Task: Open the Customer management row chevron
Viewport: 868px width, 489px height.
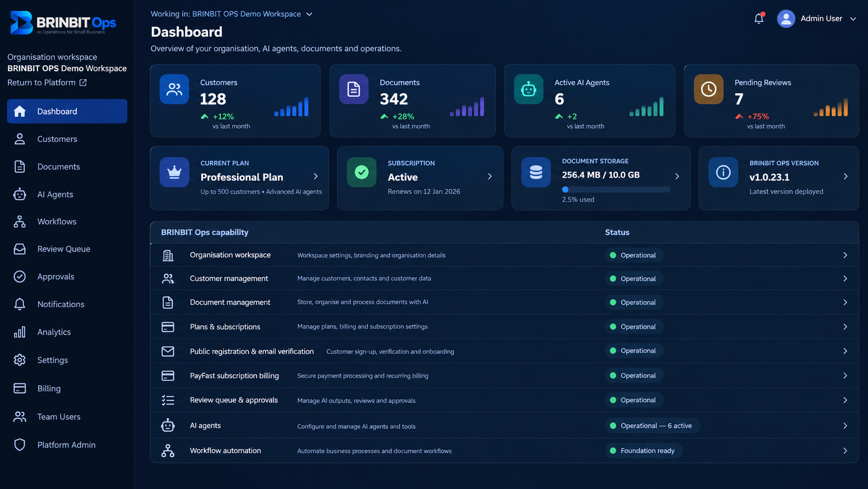Action: [845, 279]
